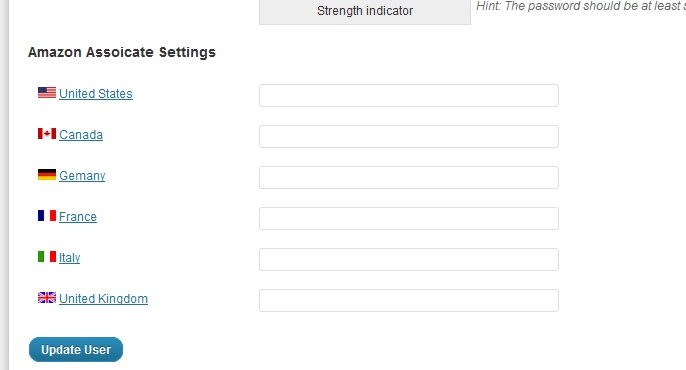Image resolution: width=686 pixels, height=370 pixels.
Task: Follow the Italy link
Action: tap(70, 258)
